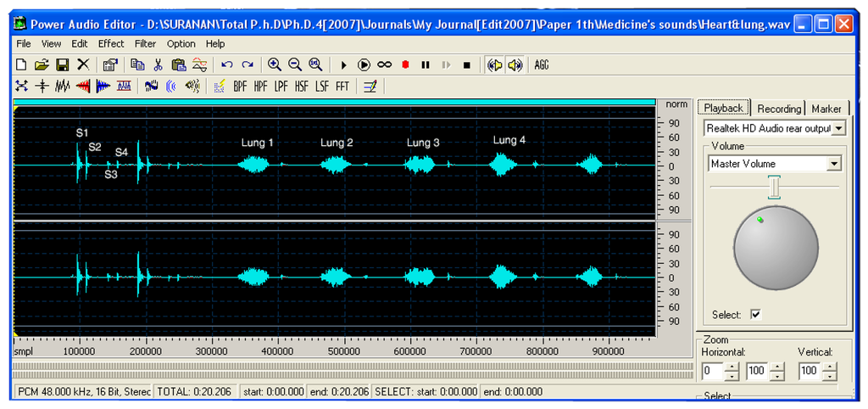Undo the last edit
Image resolution: width=868 pixels, height=409 pixels.
point(227,64)
